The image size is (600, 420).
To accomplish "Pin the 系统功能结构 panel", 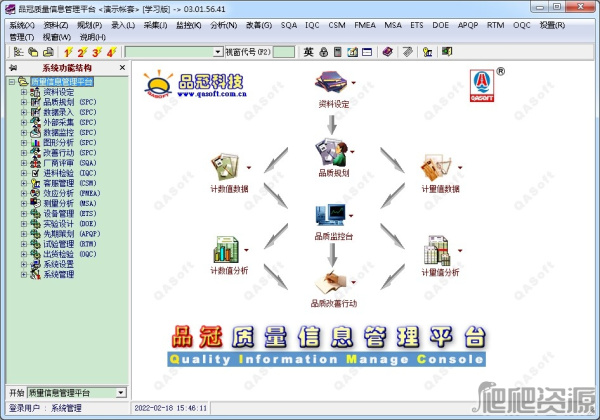I will click(13, 68).
